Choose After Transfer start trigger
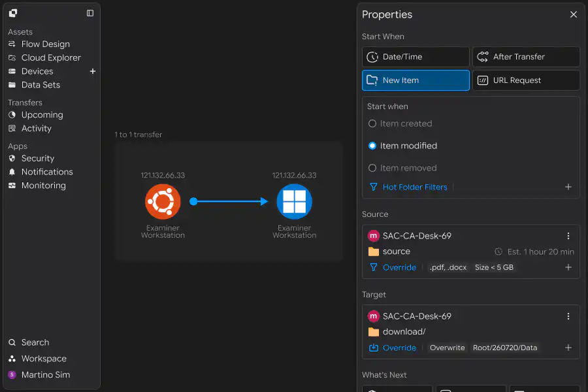588x392 pixels. tap(526, 57)
